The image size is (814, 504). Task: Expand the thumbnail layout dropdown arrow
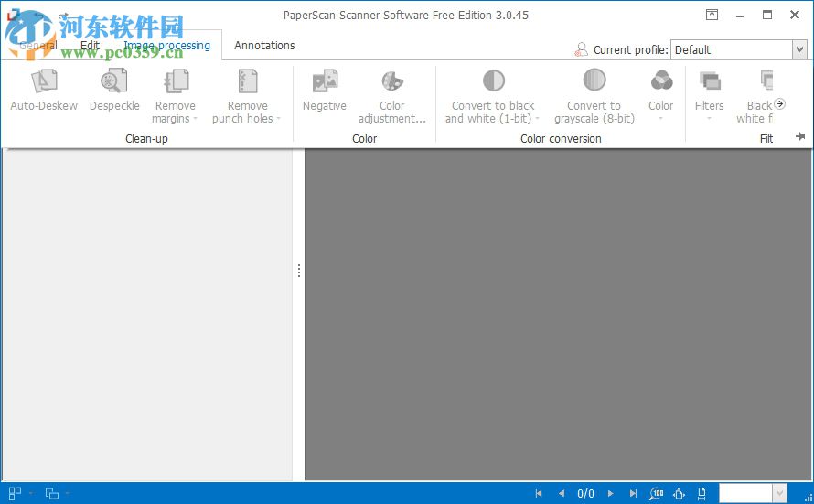tap(31, 493)
